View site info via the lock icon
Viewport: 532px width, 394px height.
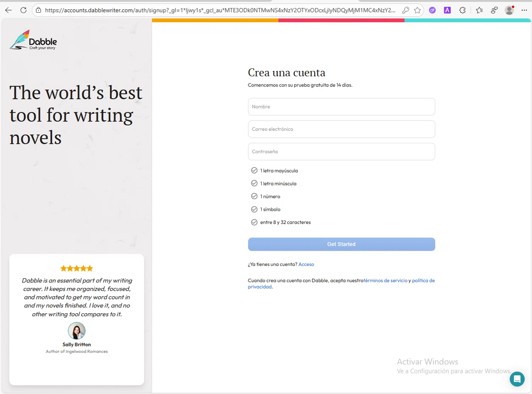[x=38, y=10]
